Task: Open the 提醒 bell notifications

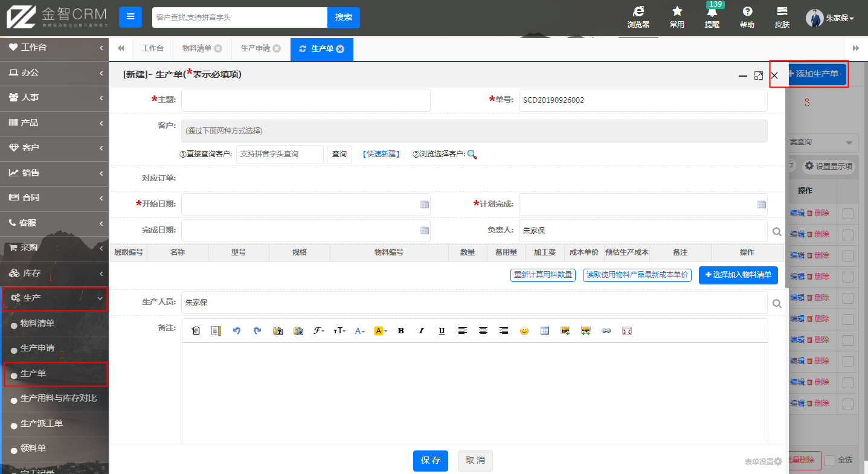Action: (x=712, y=18)
